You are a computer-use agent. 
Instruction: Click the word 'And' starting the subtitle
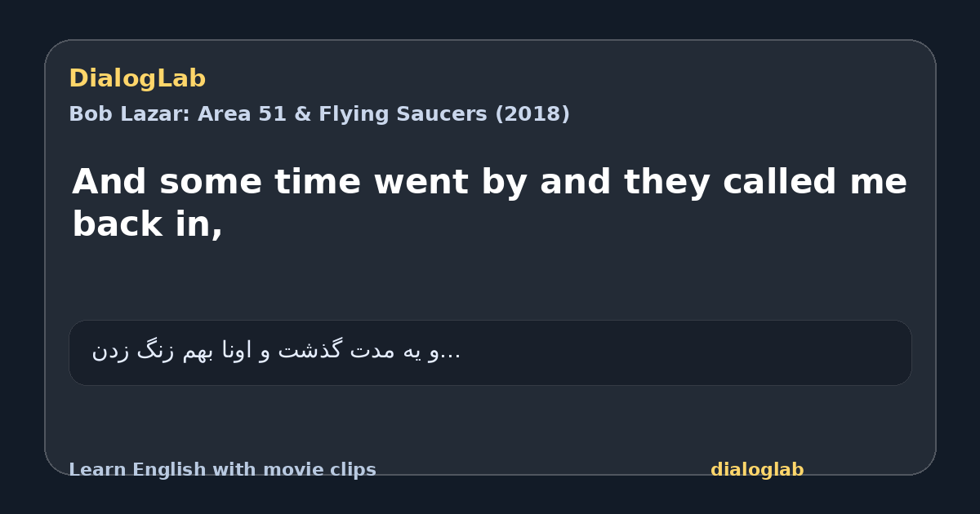pyautogui.click(x=109, y=182)
